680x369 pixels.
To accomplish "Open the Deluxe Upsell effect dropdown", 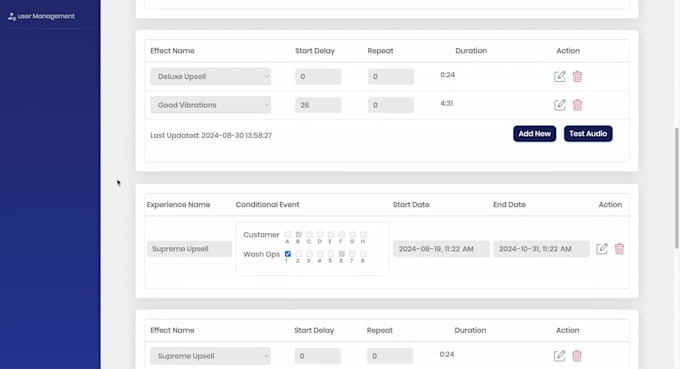I will 210,76.
